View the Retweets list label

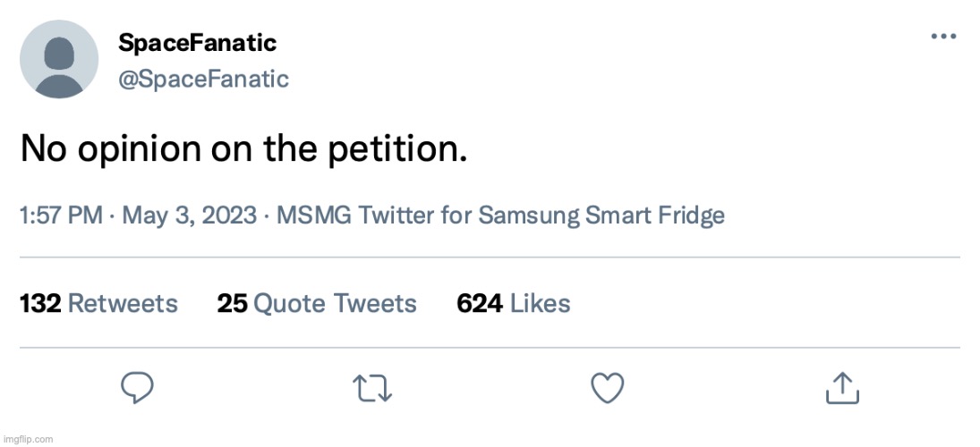point(123,303)
